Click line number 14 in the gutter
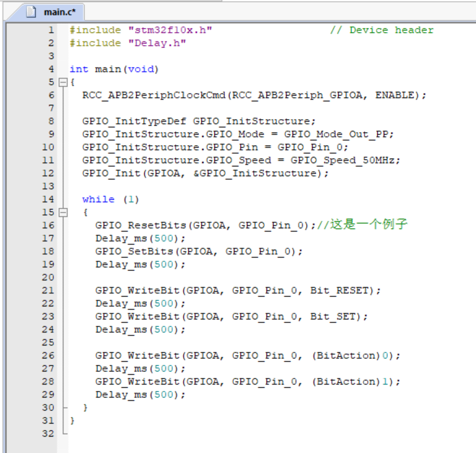The width and height of the screenshot is (476, 453). click(x=48, y=199)
